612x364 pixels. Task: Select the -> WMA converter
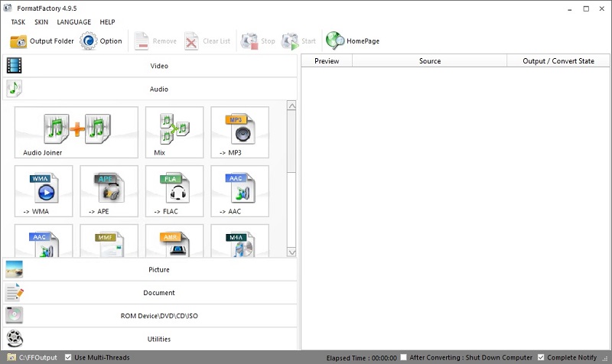[44, 191]
